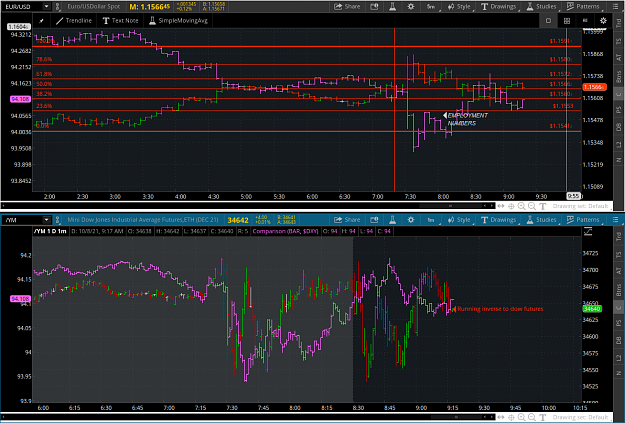
Task: Click the crosshair icon under EUR/USD chart
Action: pos(511,206)
